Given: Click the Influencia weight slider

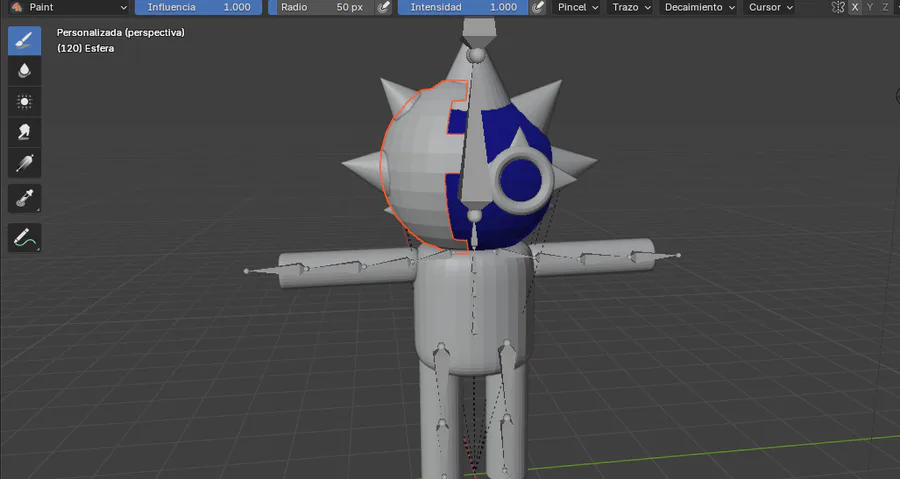Looking at the screenshot, I should (x=199, y=7).
